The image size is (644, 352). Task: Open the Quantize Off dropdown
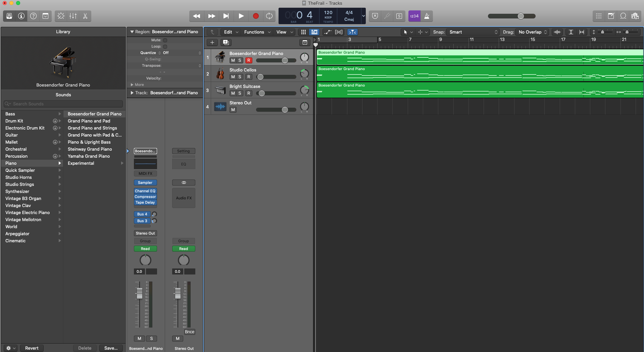pyautogui.click(x=182, y=53)
